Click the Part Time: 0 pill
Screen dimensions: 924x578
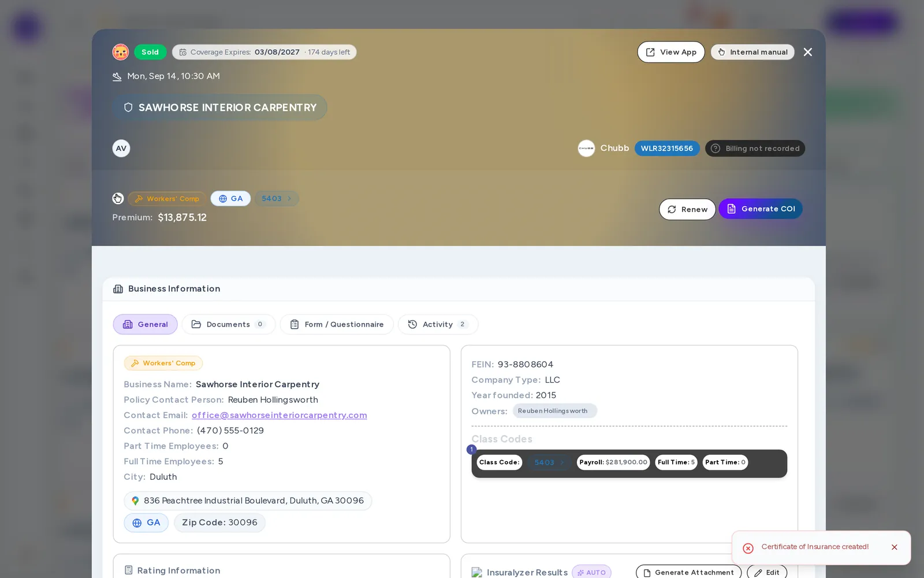point(725,462)
